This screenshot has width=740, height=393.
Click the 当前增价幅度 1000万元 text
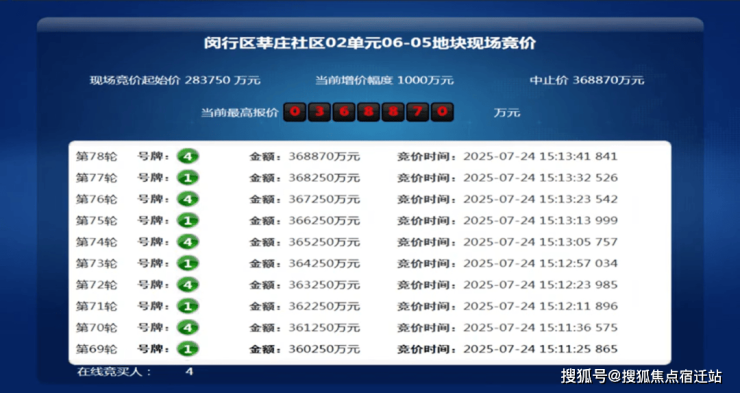pyautogui.click(x=385, y=80)
